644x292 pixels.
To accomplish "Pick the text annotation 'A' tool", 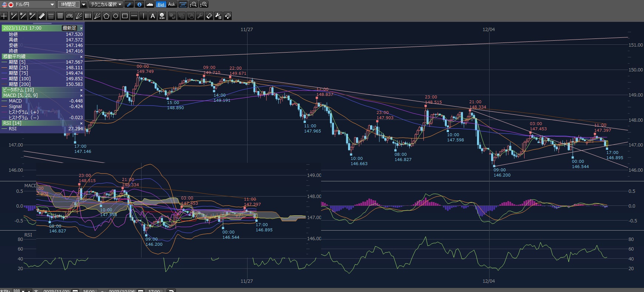I will [x=153, y=16].
